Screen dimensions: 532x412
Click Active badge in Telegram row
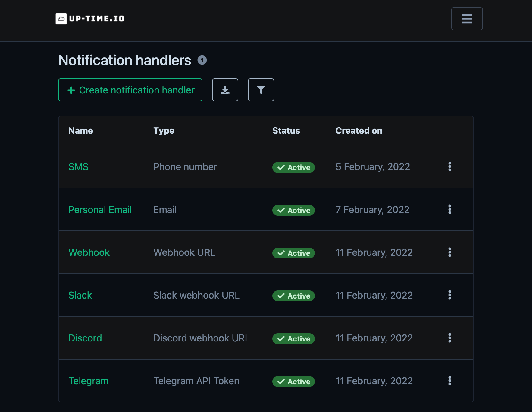[x=293, y=382]
